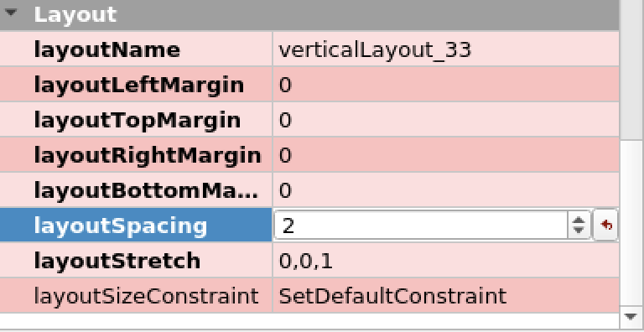The height and width of the screenshot is (332, 644).
Task: Click scrollbar down arrow of property panel
Action: coord(631,316)
